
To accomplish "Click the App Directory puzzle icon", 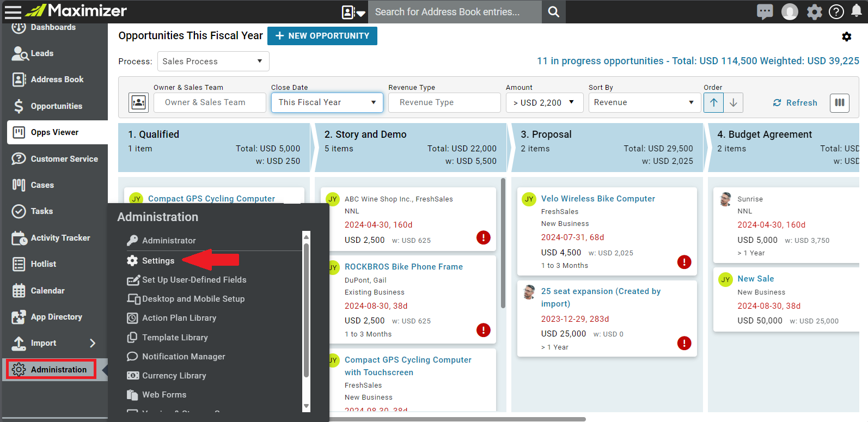I will pos(19,317).
